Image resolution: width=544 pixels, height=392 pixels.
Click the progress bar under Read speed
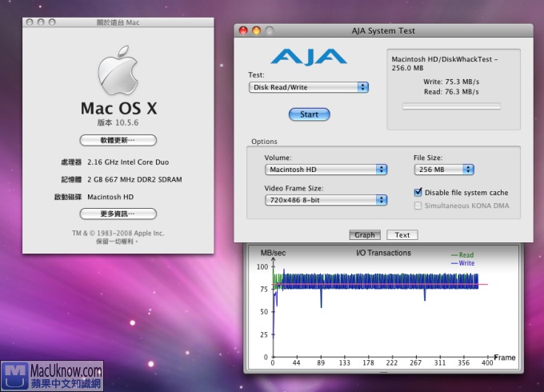(451, 106)
